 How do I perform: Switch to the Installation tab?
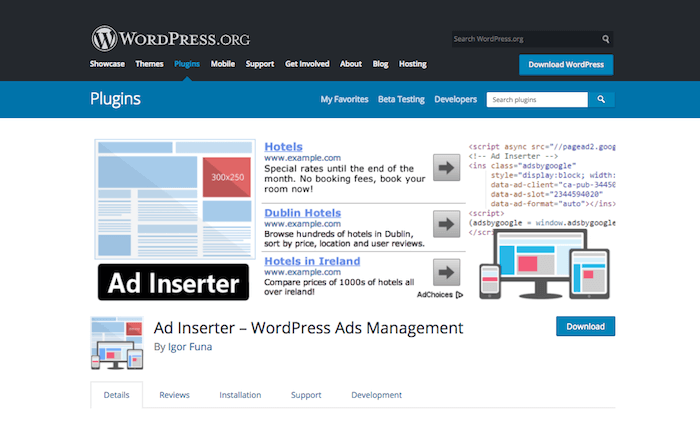[240, 395]
